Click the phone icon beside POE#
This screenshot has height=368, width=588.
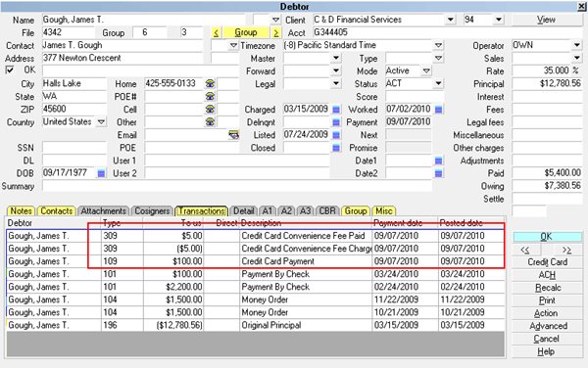pyautogui.click(x=210, y=96)
